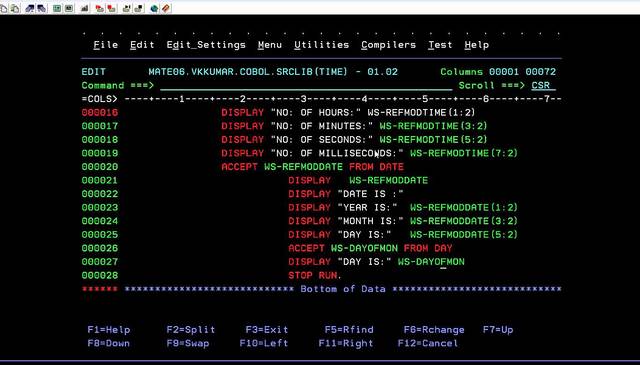Click into the Command input line
640x365 pixels.
pos(306,86)
